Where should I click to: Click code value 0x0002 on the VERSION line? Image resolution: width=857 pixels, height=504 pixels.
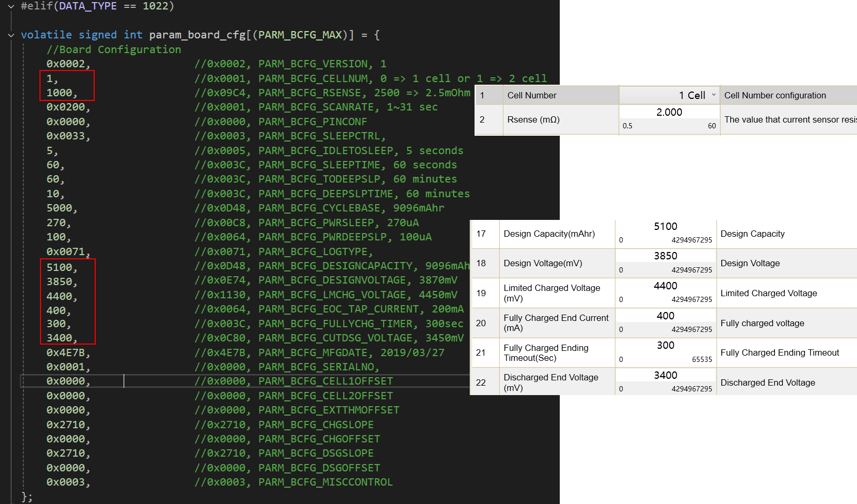tap(65, 64)
